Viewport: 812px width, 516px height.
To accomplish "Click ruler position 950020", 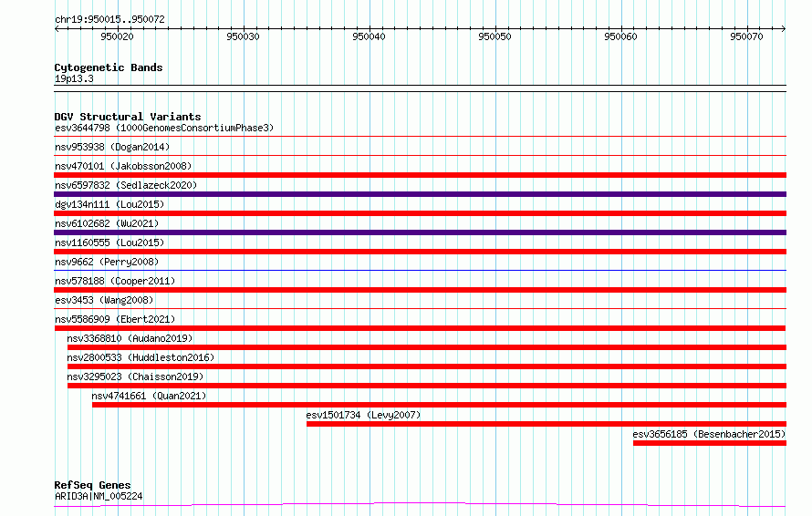I will [117, 36].
